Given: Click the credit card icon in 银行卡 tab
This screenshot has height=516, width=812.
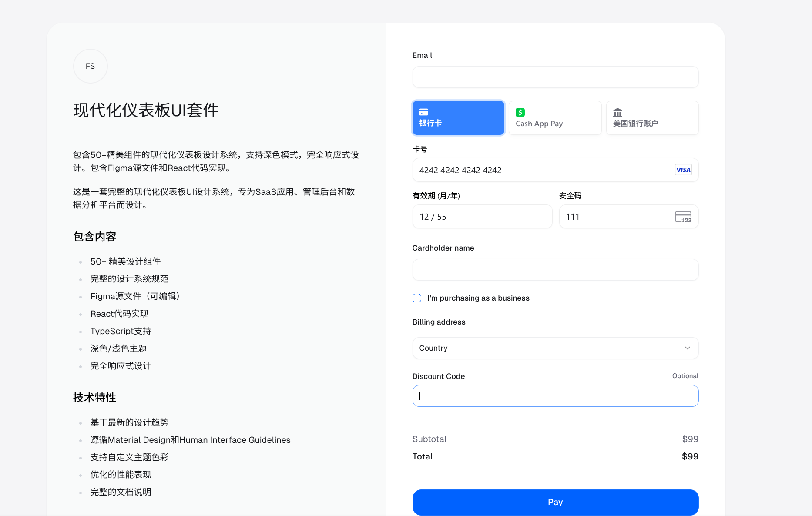Looking at the screenshot, I should (423, 112).
